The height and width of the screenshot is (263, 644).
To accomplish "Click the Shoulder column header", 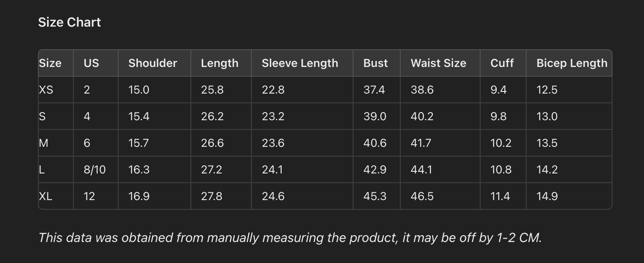I will tap(153, 63).
